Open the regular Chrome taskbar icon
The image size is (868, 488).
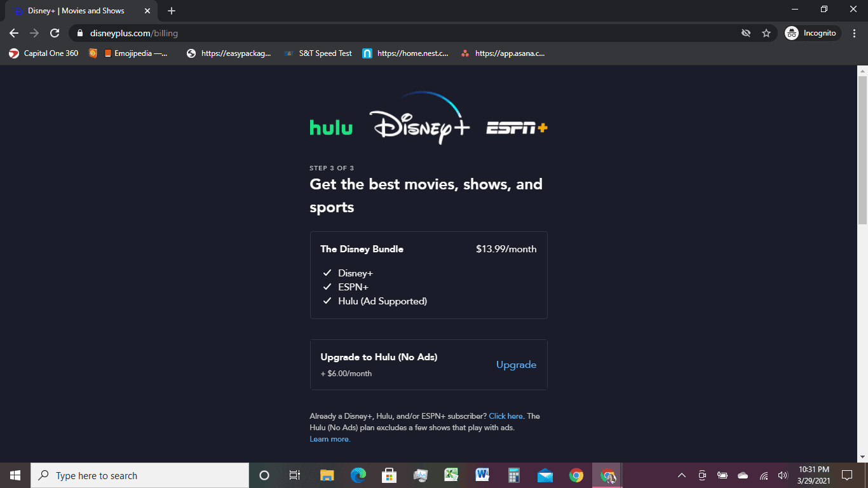pos(576,475)
